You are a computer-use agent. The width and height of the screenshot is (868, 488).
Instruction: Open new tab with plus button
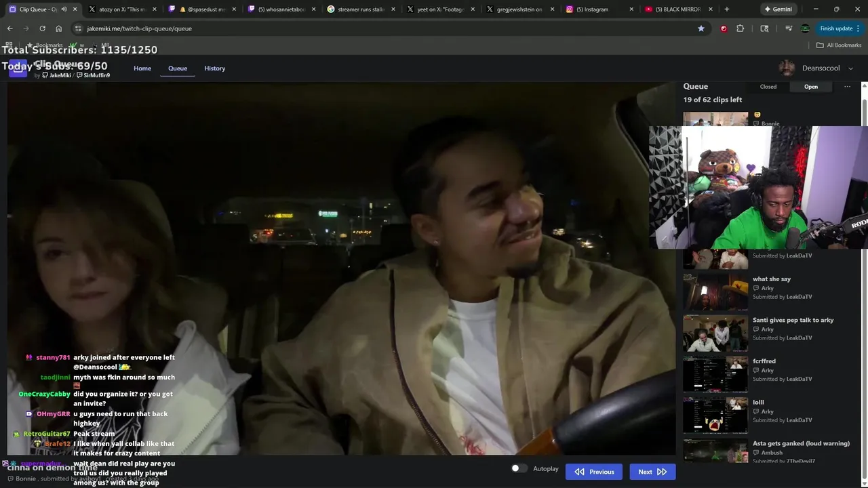726,9
